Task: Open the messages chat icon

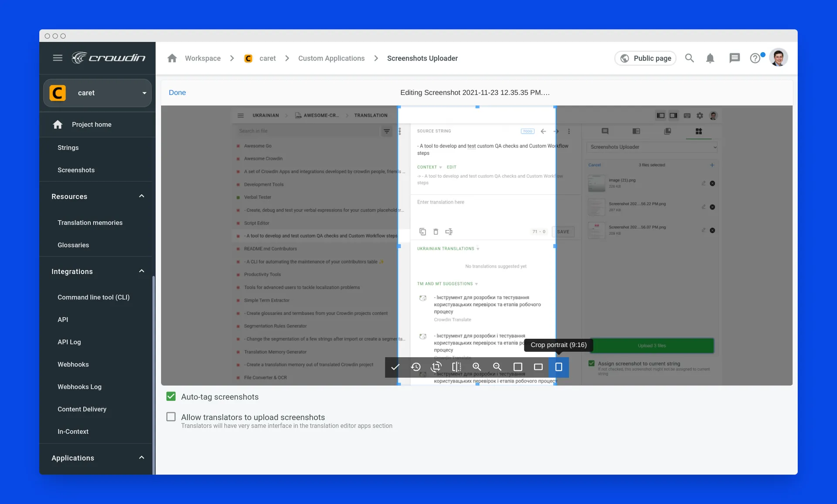Action: point(735,58)
